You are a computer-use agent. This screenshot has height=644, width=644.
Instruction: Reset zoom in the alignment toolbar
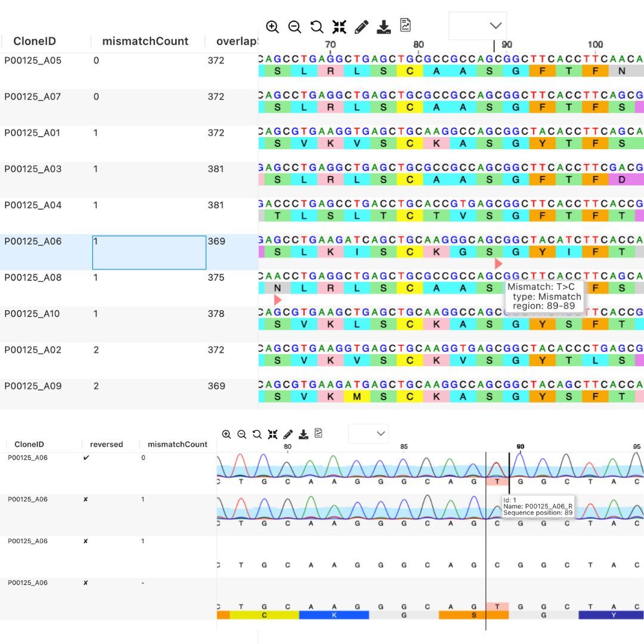[x=317, y=27]
